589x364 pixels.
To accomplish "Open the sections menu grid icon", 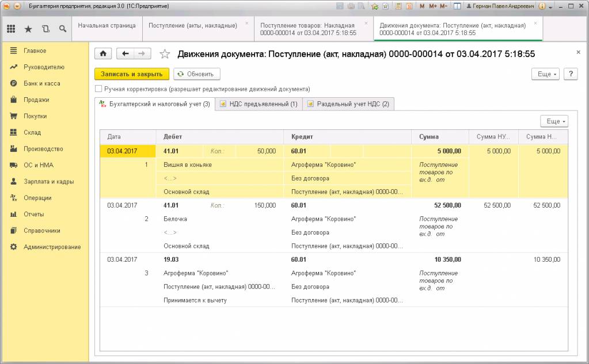I will pyautogui.click(x=11, y=29).
